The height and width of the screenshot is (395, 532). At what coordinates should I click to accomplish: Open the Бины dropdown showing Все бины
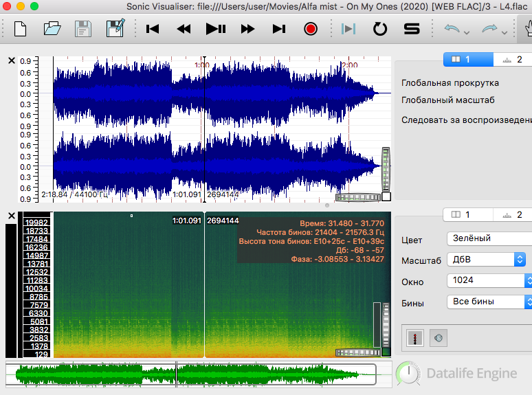pos(489,302)
